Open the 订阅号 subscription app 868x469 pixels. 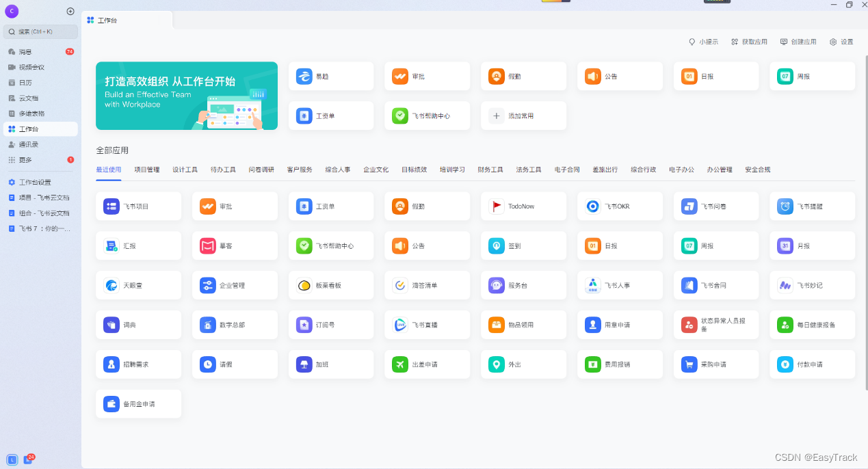[x=331, y=325]
